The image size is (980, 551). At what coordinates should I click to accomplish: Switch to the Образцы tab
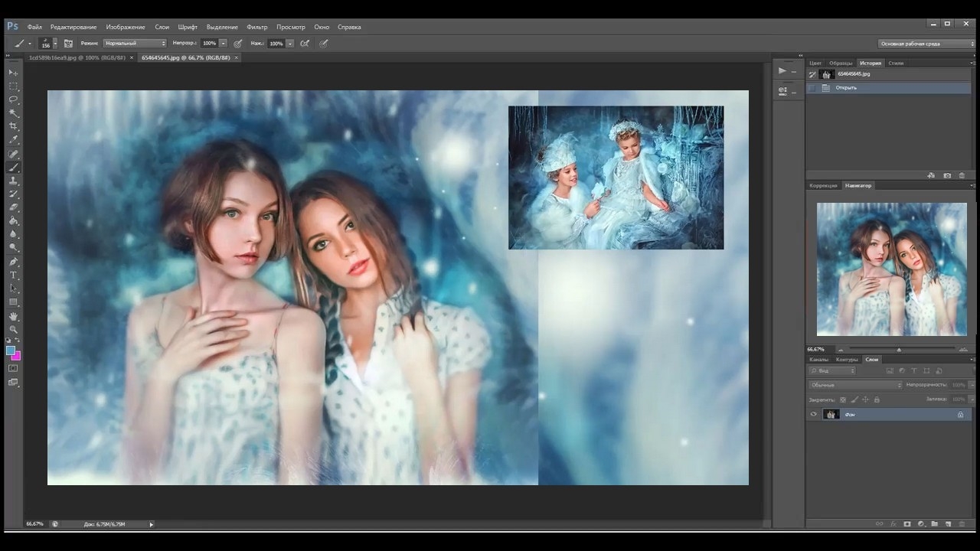pos(841,64)
